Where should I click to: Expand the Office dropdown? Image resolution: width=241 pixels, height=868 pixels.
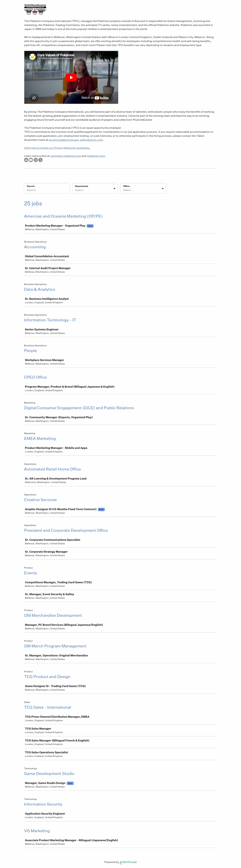click(143, 188)
